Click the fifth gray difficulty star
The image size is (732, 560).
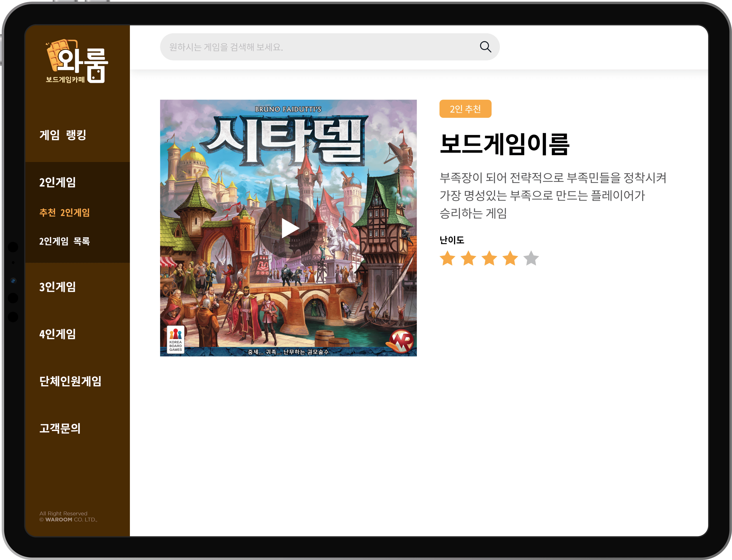[531, 258]
